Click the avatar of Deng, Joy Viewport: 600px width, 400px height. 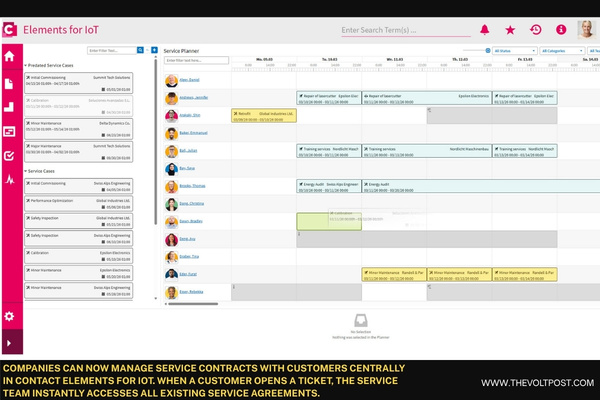(x=171, y=240)
